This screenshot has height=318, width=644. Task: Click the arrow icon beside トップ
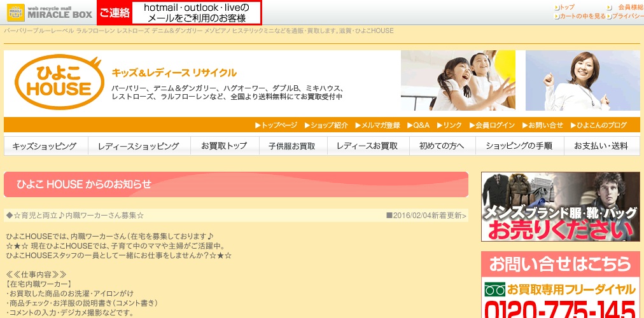point(556,7)
